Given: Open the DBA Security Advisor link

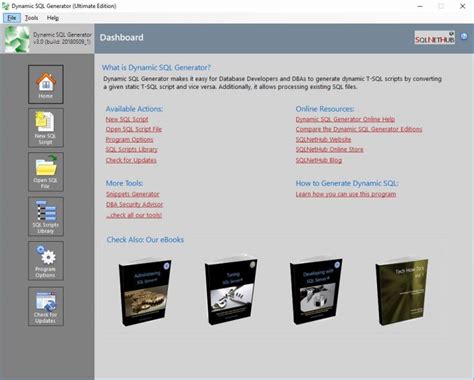Looking at the screenshot, I should (x=134, y=205).
